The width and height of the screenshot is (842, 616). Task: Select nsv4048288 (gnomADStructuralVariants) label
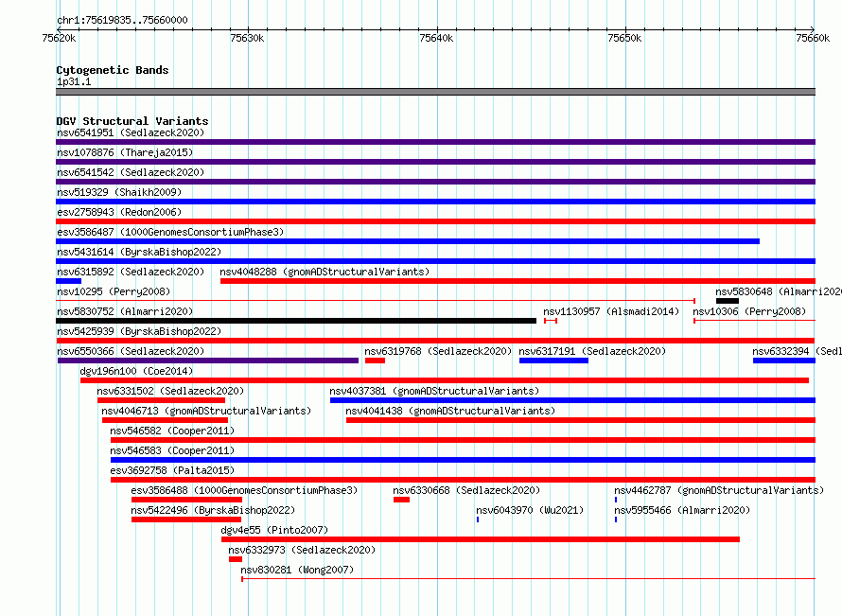pyautogui.click(x=325, y=272)
